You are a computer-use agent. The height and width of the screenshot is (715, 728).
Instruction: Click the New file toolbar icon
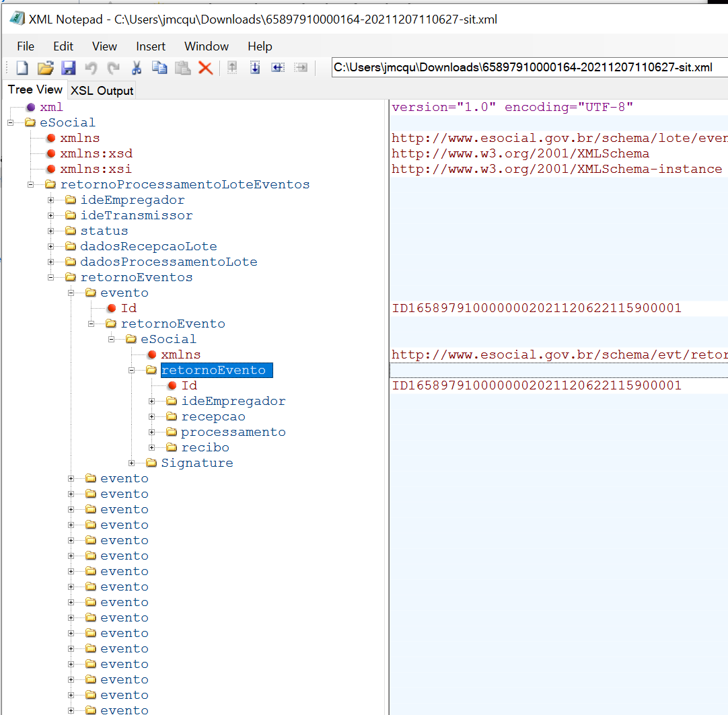[x=22, y=68]
